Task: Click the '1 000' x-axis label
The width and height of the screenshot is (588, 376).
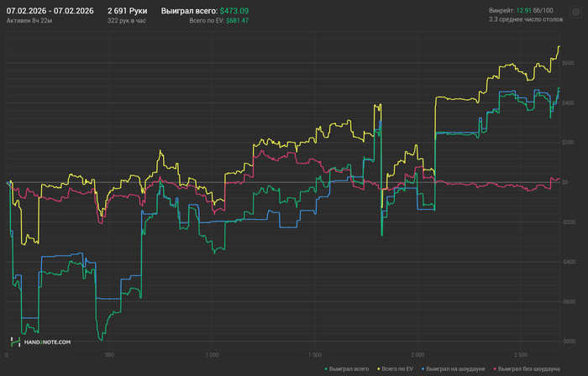Action: click(x=213, y=355)
